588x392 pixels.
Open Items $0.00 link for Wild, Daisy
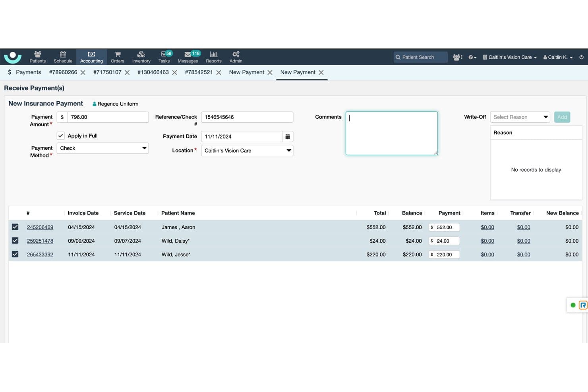(487, 241)
